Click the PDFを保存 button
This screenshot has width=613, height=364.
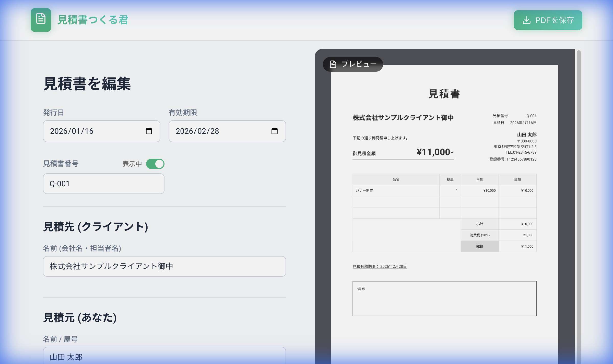click(x=548, y=20)
